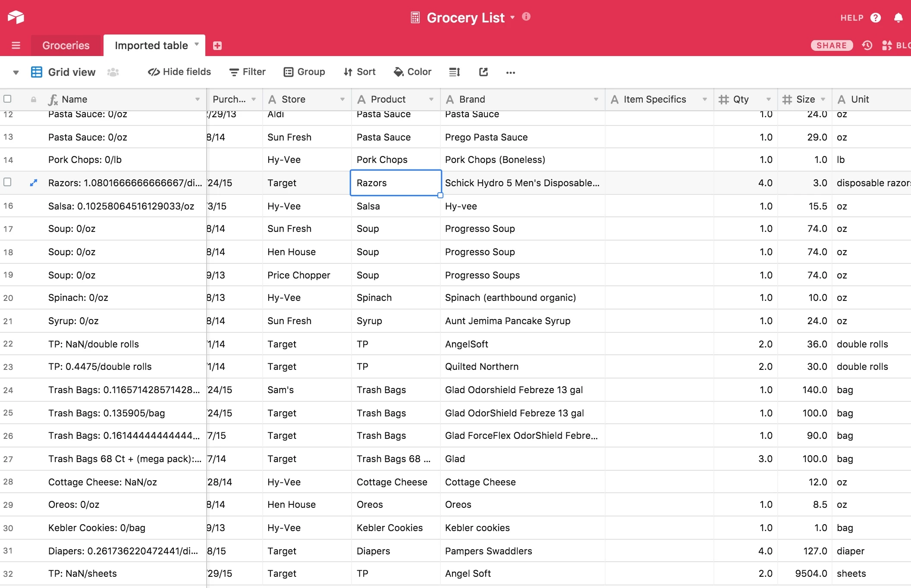Image resolution: width=911 pixels, height=588 pixels.
Task: Open notifications bell
Action: [898, 18]
